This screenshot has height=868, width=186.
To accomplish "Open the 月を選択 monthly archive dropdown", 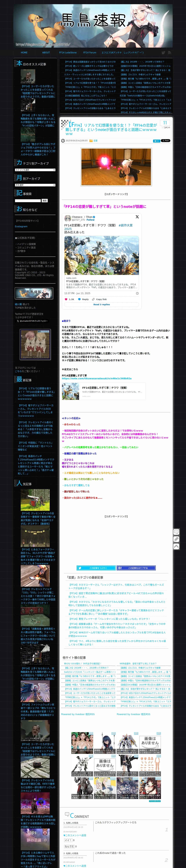I will click(x=35, y=185).
